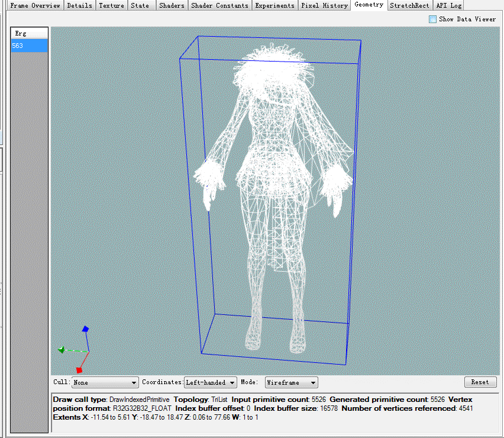Viewport: 504px width, 438px height.
Task: Switch to the StretchRect tab
Action: (409, 5)
